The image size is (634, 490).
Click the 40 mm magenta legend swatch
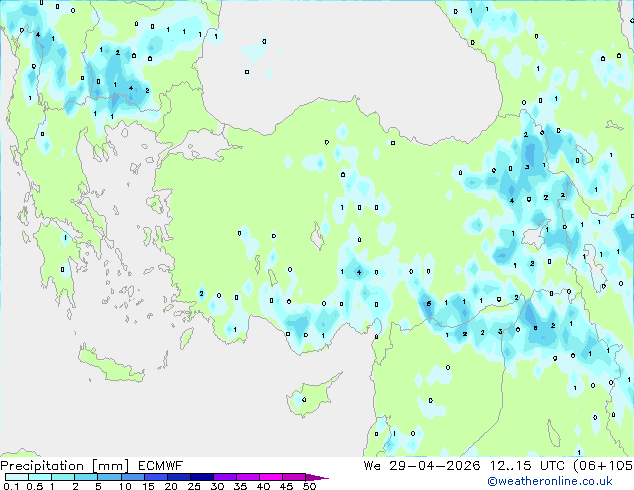(x=271, y=477)
